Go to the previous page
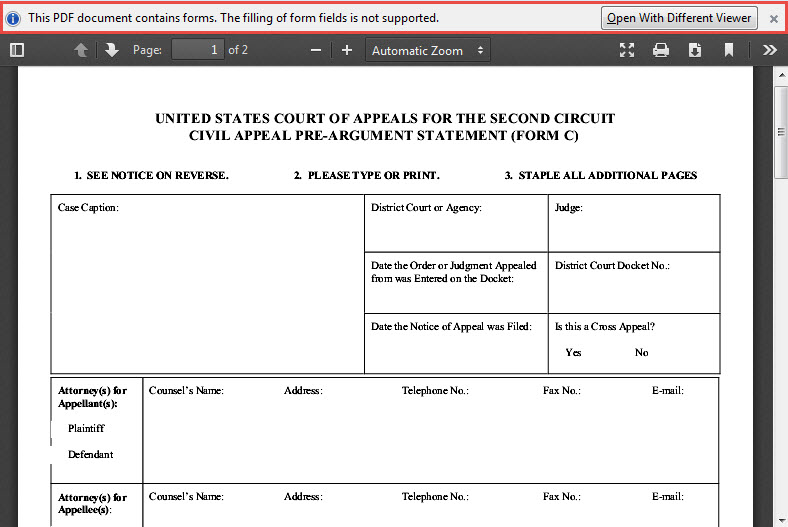788x527 pixels. (x=81, y=50)
